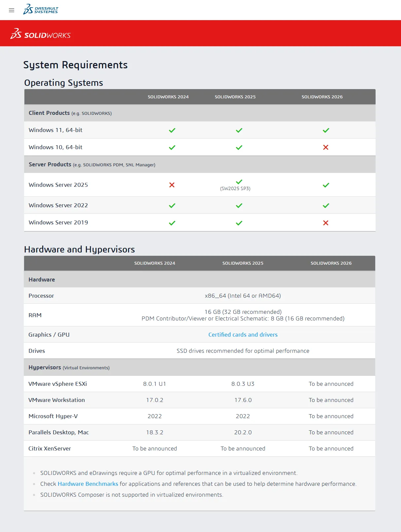
Task: Click the Hypervisors section row
Action: tap(199, 367)
